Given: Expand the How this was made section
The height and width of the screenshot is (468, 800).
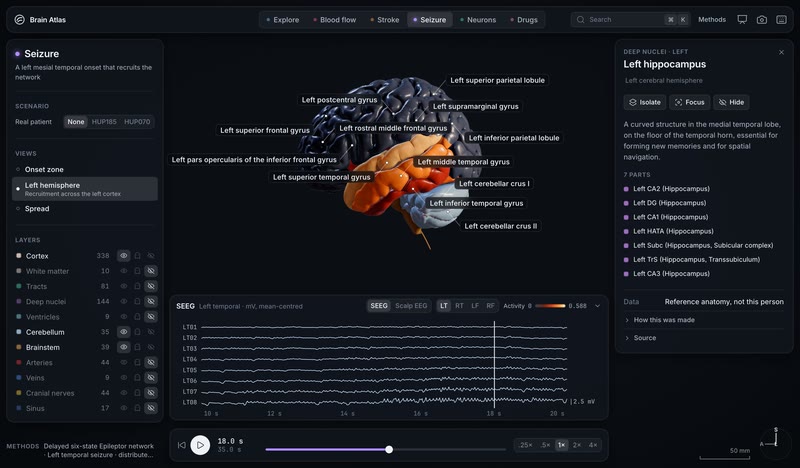Looking at the screenshot, I should pos(704,320).
